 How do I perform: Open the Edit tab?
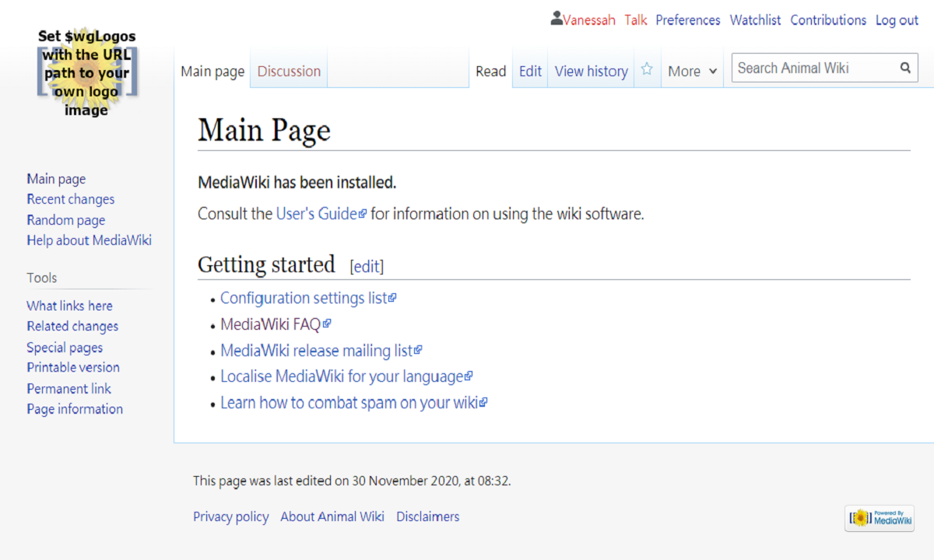pos(530,72)
